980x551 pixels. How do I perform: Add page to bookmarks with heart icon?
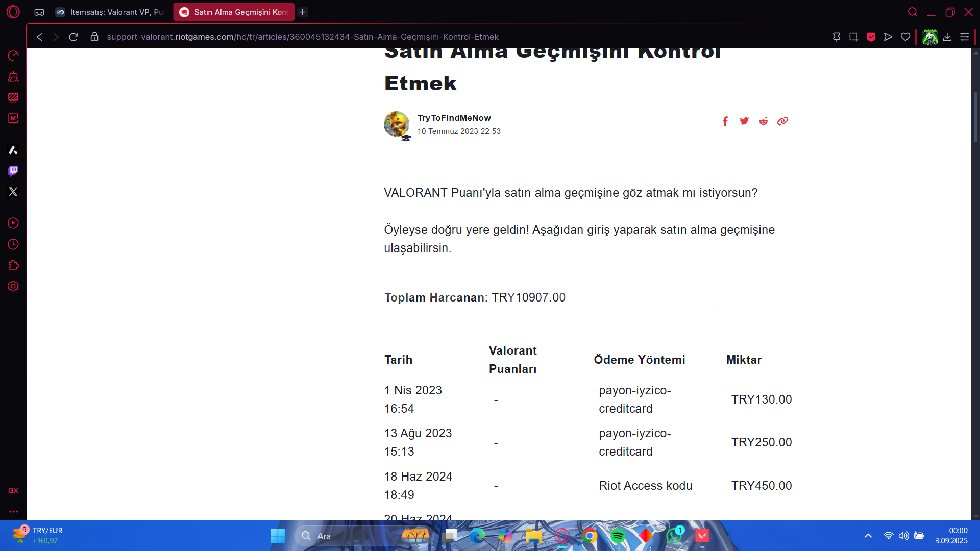pos(905,37)
